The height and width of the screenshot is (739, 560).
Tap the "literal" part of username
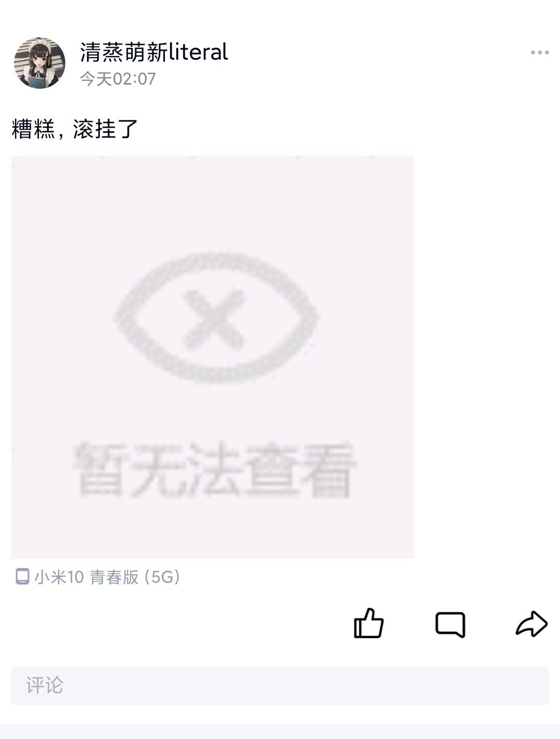pos(199,52)
